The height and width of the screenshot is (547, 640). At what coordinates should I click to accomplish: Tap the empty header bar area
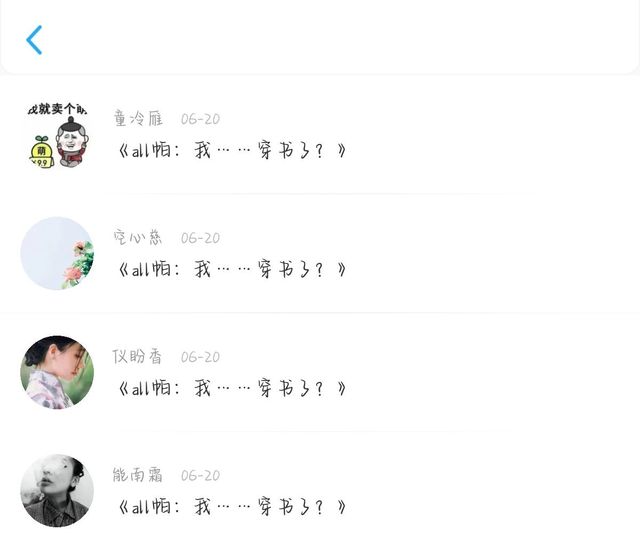tap(339, 39)
